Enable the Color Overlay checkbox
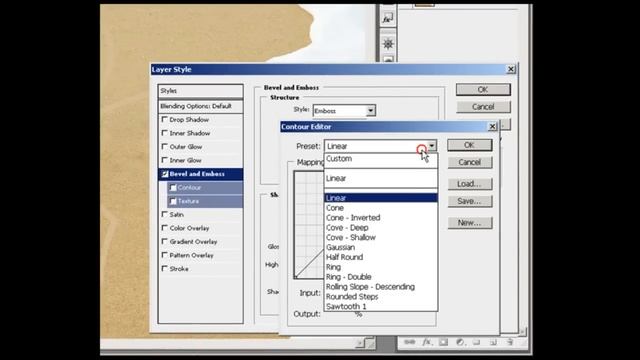Viewport: 640px width, 360px height. [x=164, y=228]
